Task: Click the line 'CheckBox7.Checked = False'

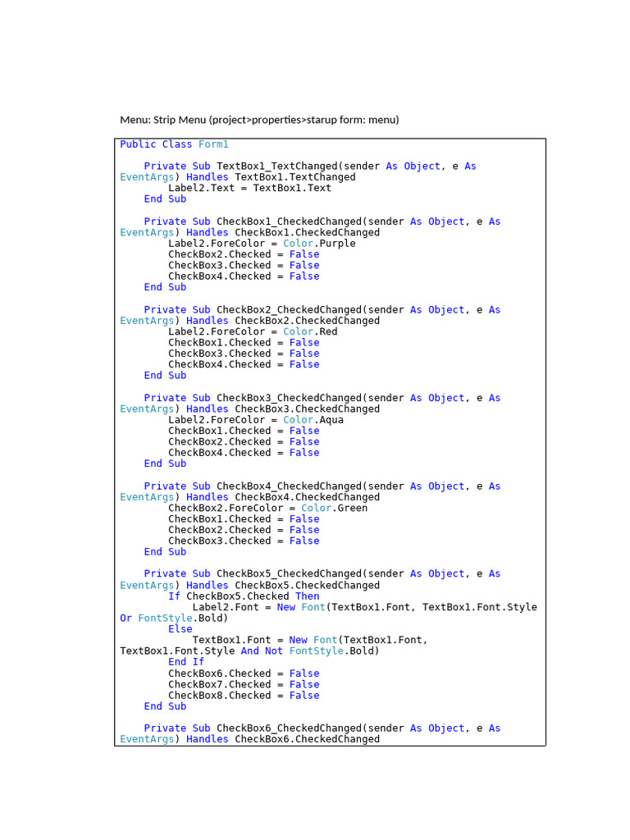Action: 244,685
